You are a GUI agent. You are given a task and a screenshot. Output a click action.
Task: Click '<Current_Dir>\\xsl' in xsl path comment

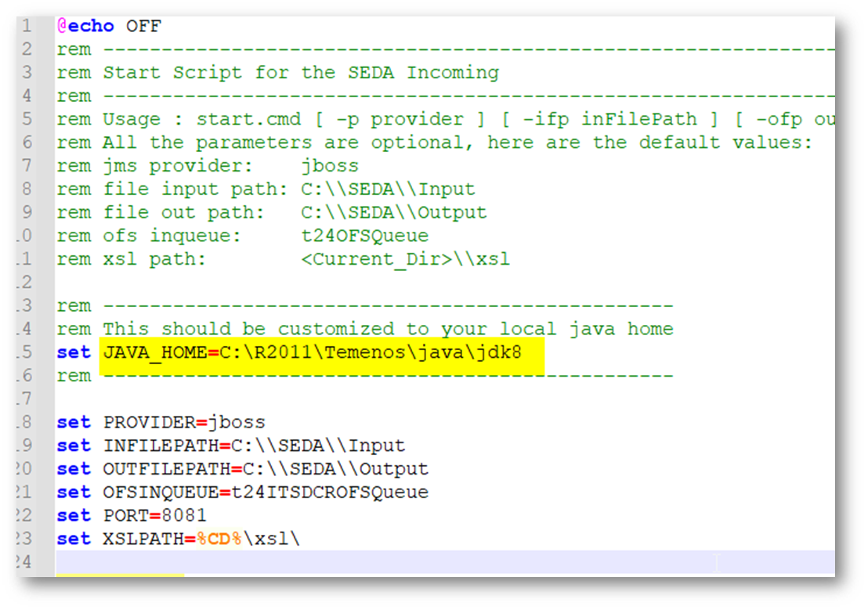click(x=405, y=259)
